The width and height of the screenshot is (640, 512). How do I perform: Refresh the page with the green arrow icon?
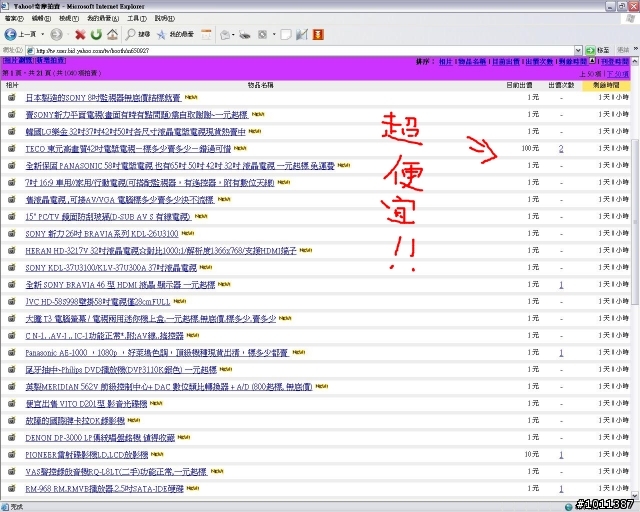pyautogui.click(x=96, y=35)
